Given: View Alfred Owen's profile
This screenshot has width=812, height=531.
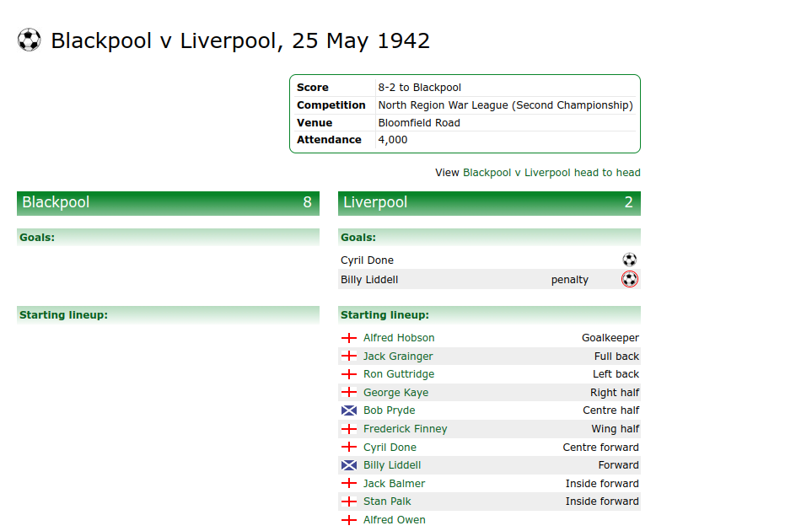Looking at the screenshot, I should [x=394, y=520].
